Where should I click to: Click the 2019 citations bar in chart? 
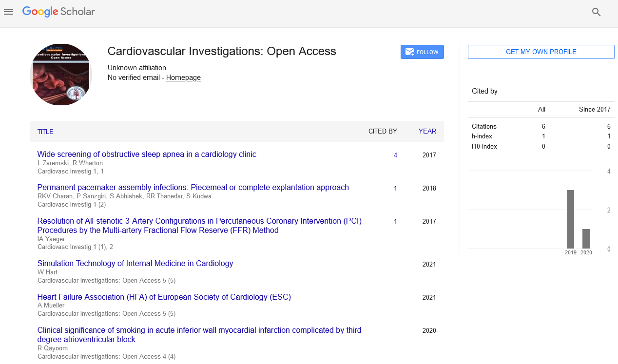coord(570,219)
